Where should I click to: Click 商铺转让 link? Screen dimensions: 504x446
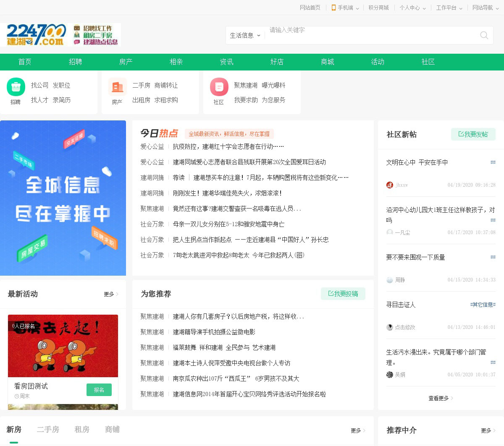click(x=166, y=85)
